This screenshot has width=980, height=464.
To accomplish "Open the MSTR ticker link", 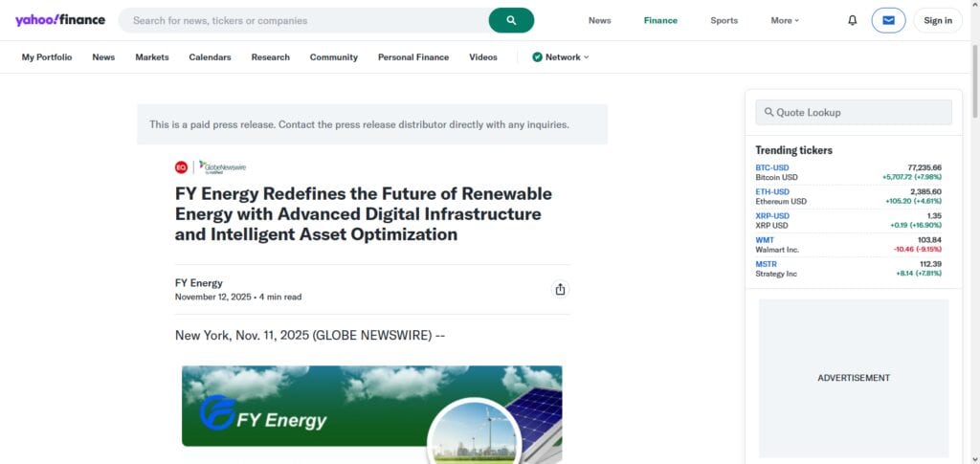I will [766, 264].
